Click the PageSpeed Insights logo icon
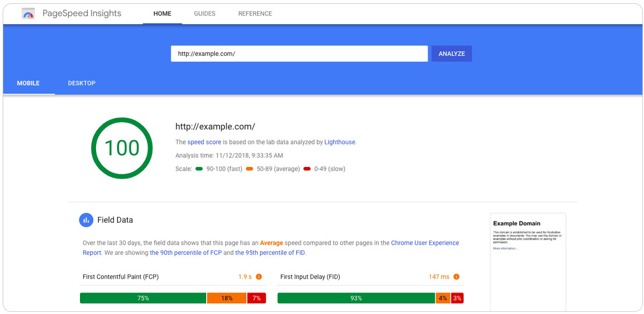 27,13
